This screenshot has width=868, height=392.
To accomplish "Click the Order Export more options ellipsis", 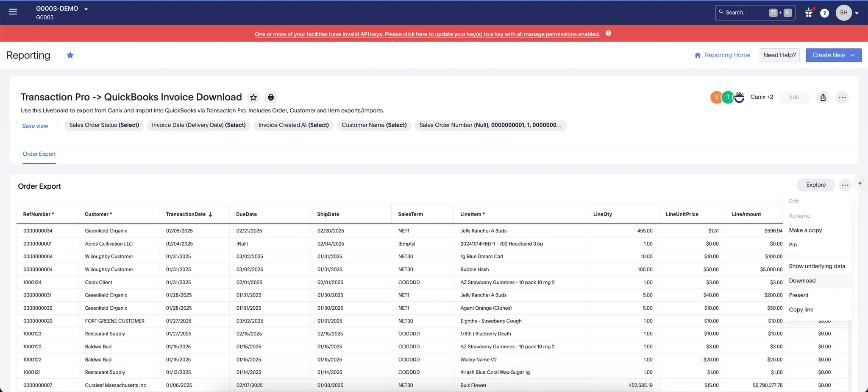I will 845,185.
